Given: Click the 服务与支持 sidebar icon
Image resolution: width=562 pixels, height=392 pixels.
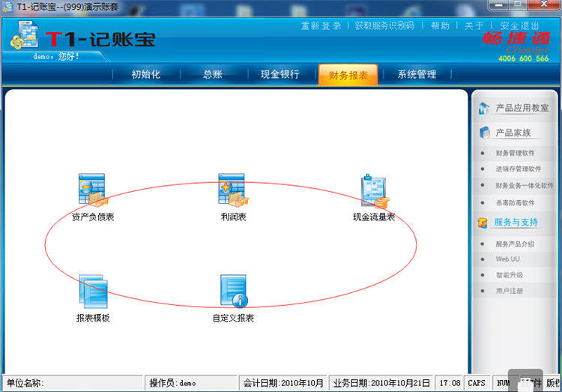Looking at the screenshot, I should coord(483,223).
